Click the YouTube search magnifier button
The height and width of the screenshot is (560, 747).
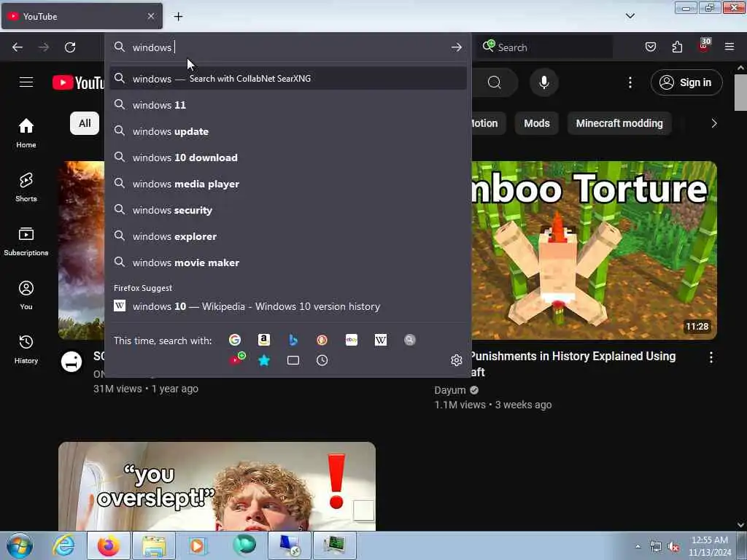click(x=495, y=82)
